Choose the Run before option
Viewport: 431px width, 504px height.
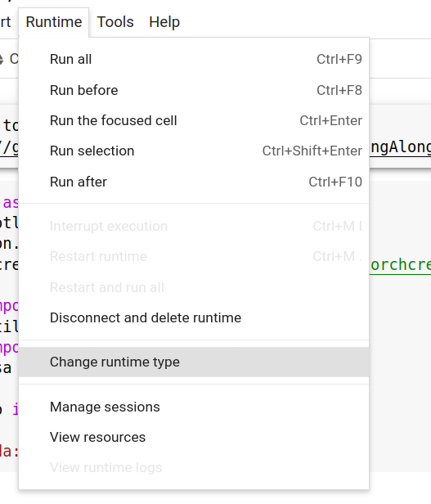click(194, 90)
